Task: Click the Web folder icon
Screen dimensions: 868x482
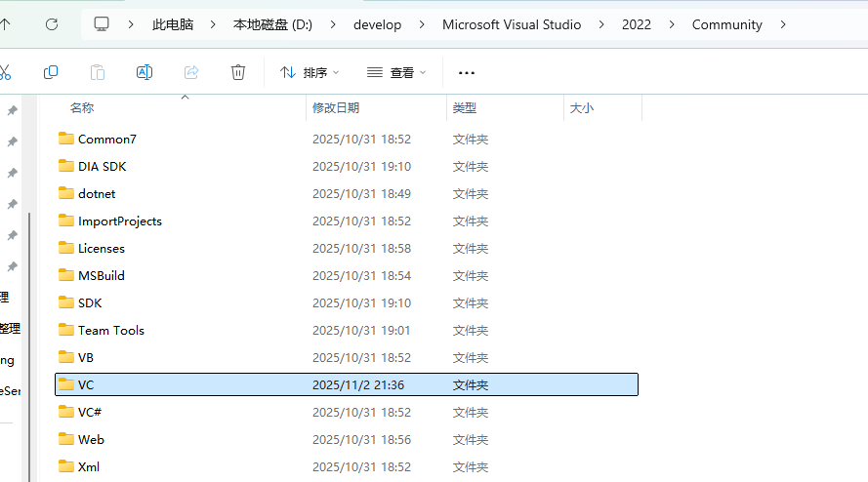Action: pyautogui.click(x=65, y=439)
